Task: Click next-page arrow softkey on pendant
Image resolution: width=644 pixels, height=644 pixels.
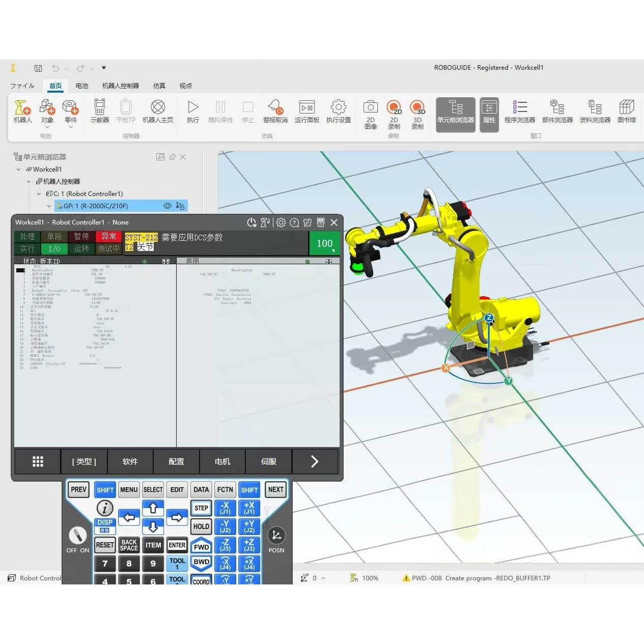Action: point(315,461)
